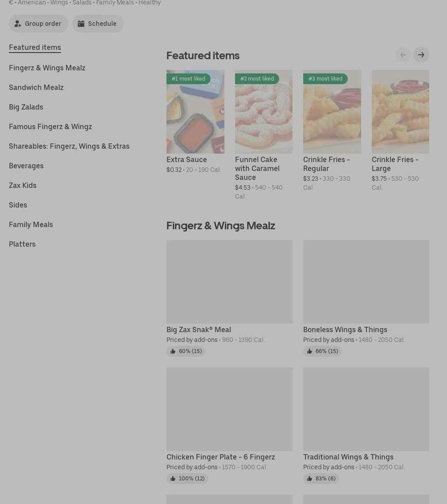Viewport: 447px width, 504px height.
Task: Navigate to the Platters category
Action: coord(22,244)
